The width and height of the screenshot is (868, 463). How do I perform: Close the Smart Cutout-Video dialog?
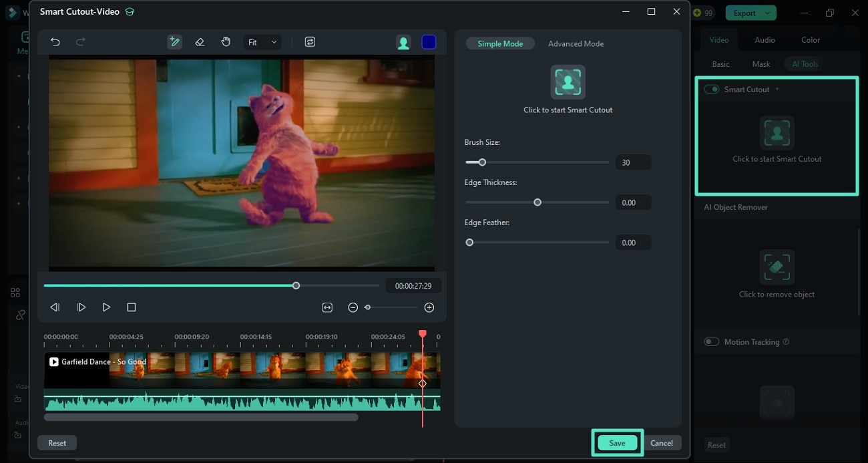pos(676,11)
